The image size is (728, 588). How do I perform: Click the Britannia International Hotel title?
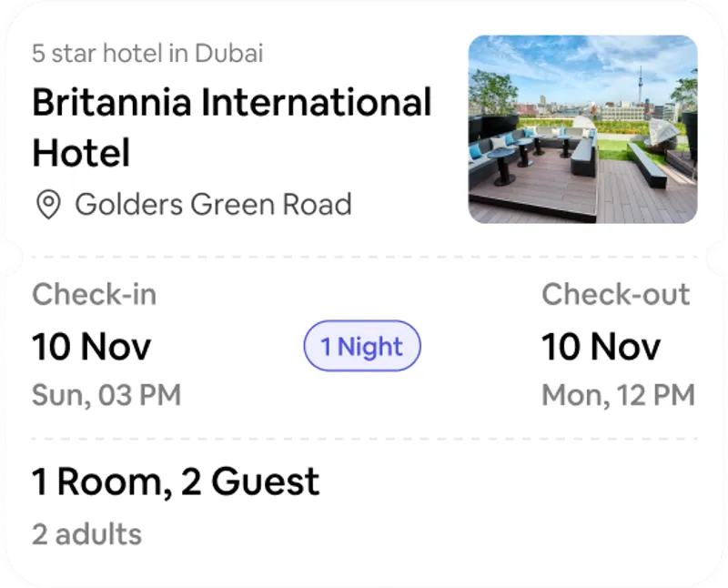(232, 127)
